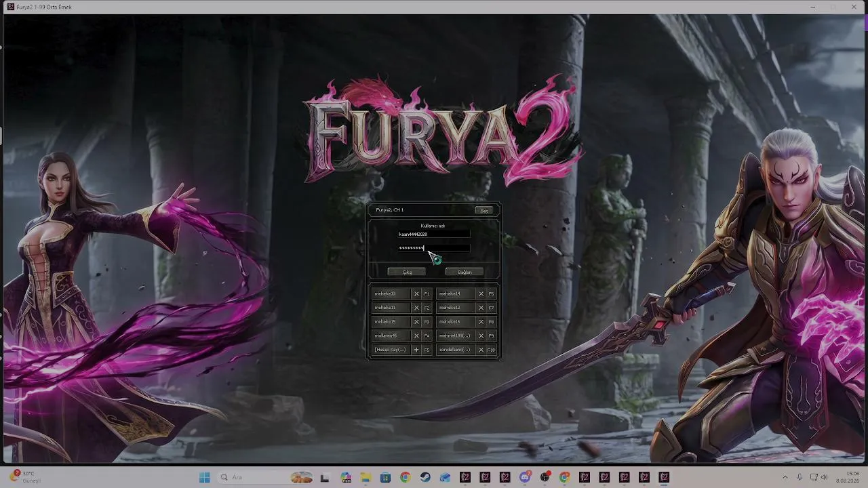
Task: Remove the saved account in the F4 slot
Action: (x=416, y=336)
